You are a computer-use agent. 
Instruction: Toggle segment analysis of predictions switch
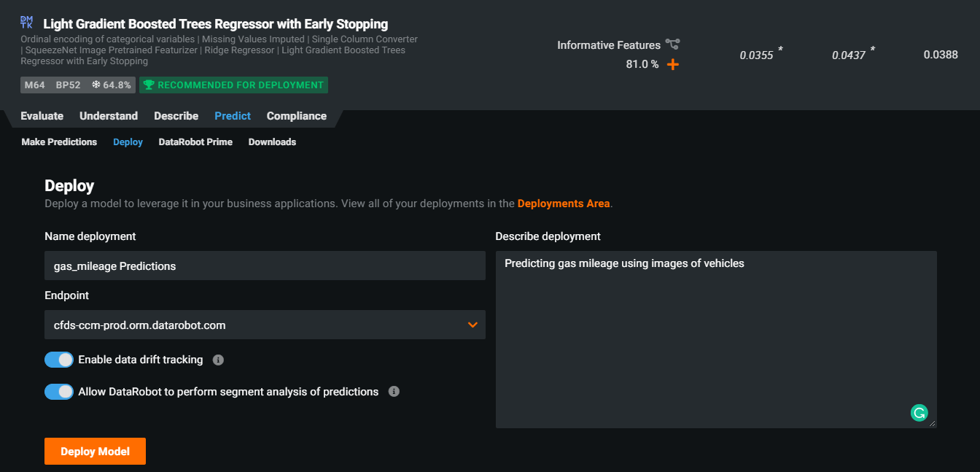pyautogui.click(x=59, y=392)
